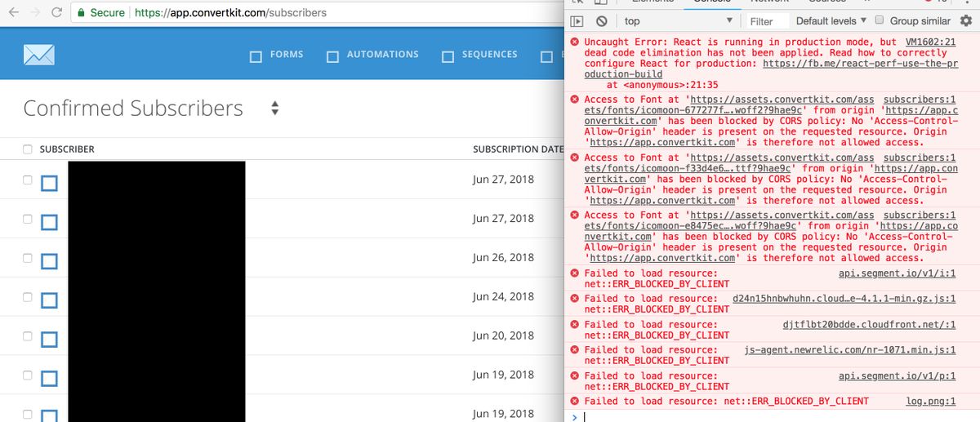Click the green Secure padlock icon

80,13
